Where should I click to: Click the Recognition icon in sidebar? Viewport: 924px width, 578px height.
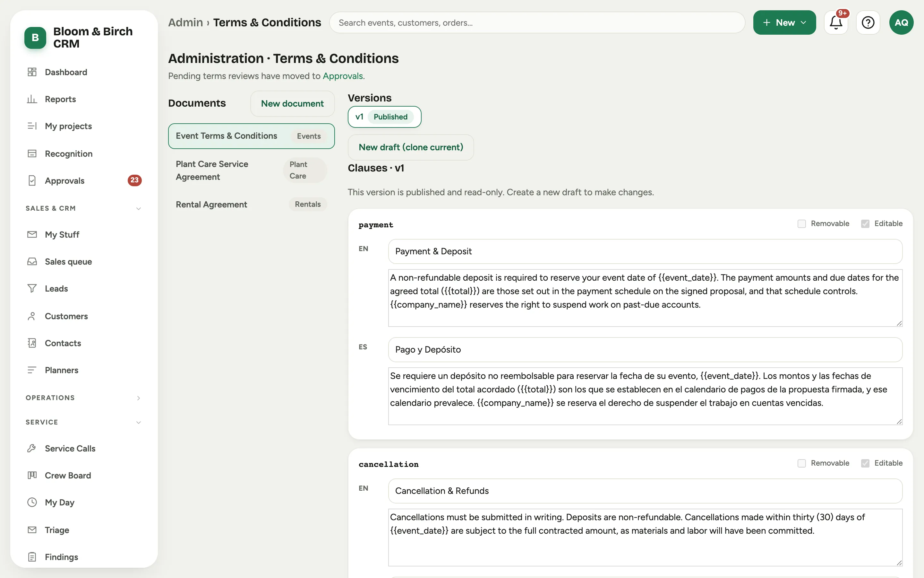[x=32, y=153]
